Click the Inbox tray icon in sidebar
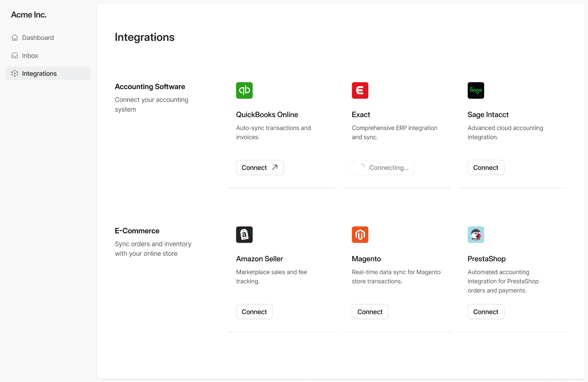Screen dimensions: 588x382 pos(15,55)
